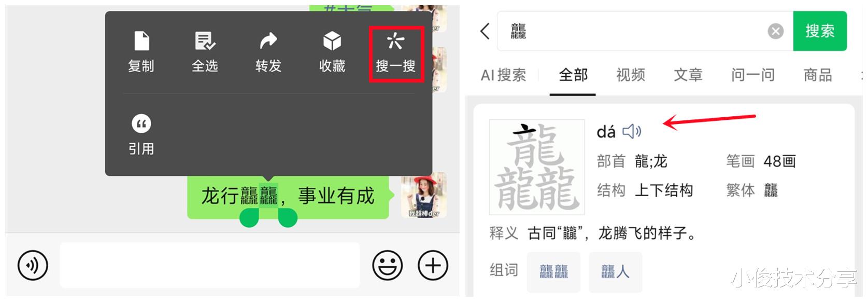868x302 pixels.
Task: Play the dá pronunciation audio
Action: [x=632, y=131]
